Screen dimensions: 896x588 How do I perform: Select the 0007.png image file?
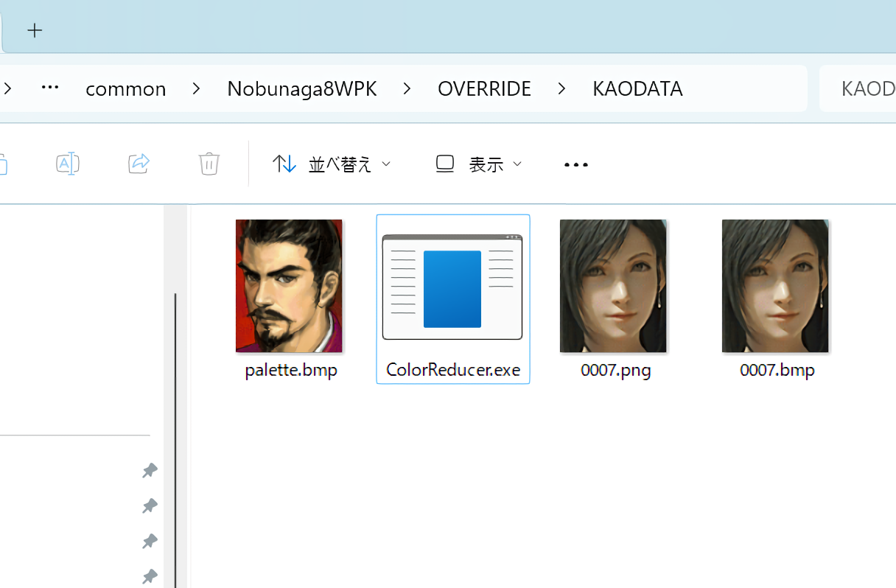(x=613, y=286)
